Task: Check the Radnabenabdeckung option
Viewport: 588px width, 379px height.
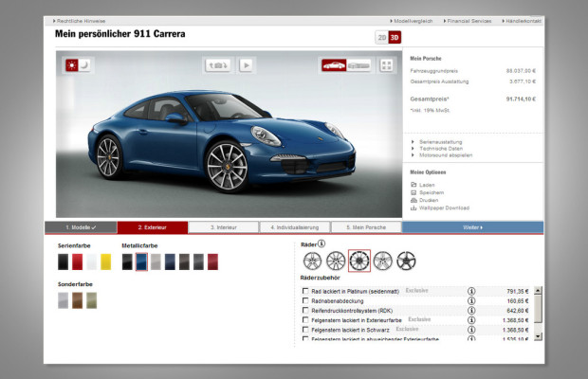Action: click(x=305, y=300)
